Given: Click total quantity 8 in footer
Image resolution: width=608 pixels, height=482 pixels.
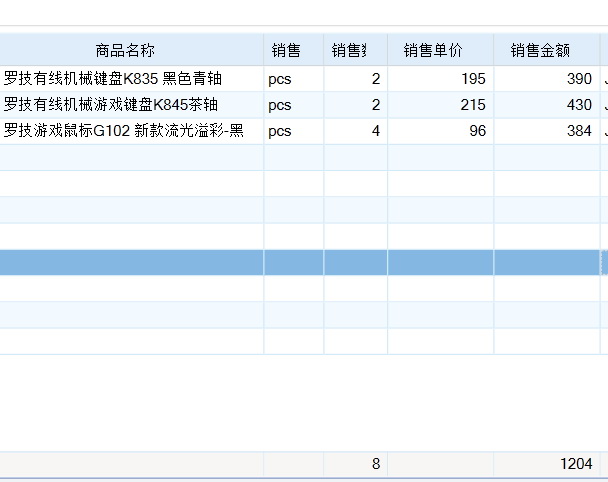Looking at the screenshot, I should click(356, 464).
